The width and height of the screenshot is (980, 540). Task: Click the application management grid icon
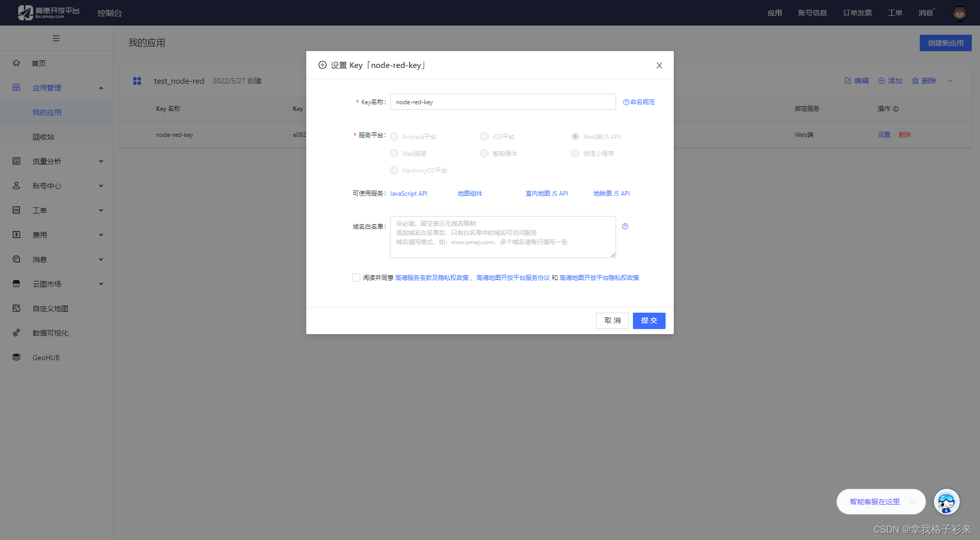[16, 87]
